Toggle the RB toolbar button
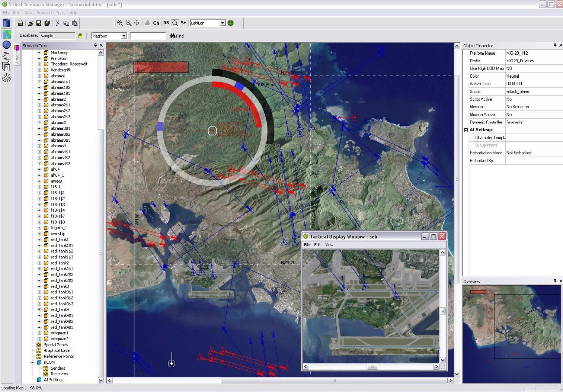This screenshot has width=563, height=392. [166, 23]
